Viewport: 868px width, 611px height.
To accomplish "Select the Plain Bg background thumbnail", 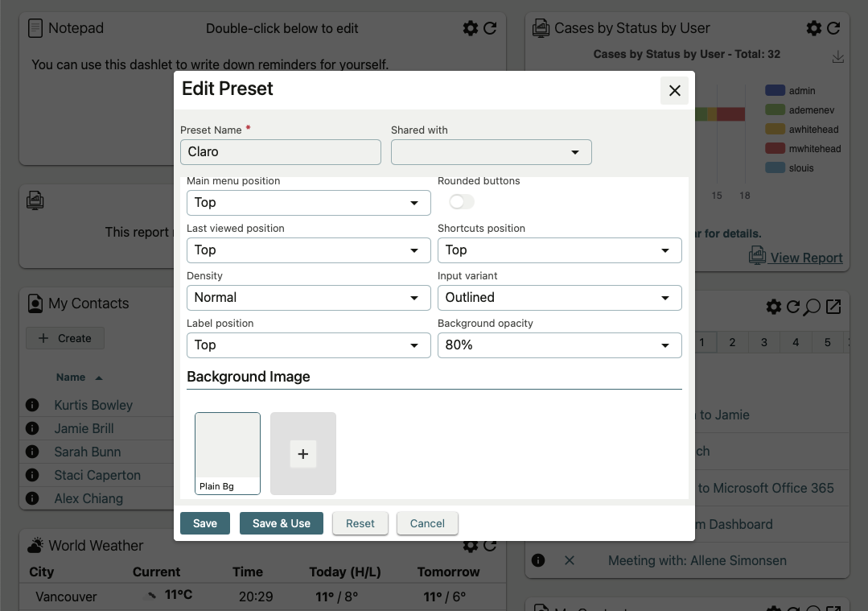I will click(228, 452).
